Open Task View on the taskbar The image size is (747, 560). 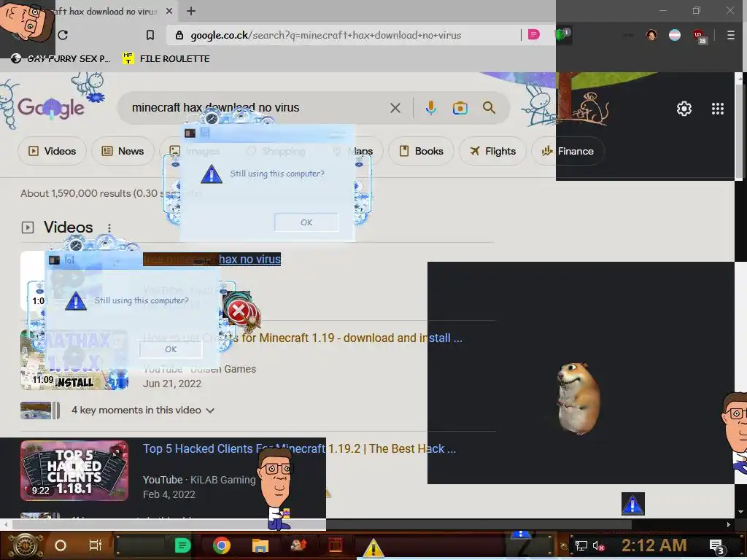[96, 545]
